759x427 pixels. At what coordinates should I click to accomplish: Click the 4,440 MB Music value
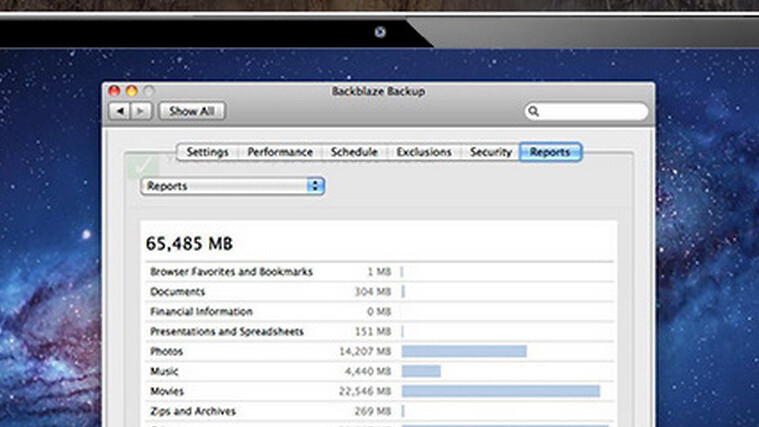coord(368,371)
